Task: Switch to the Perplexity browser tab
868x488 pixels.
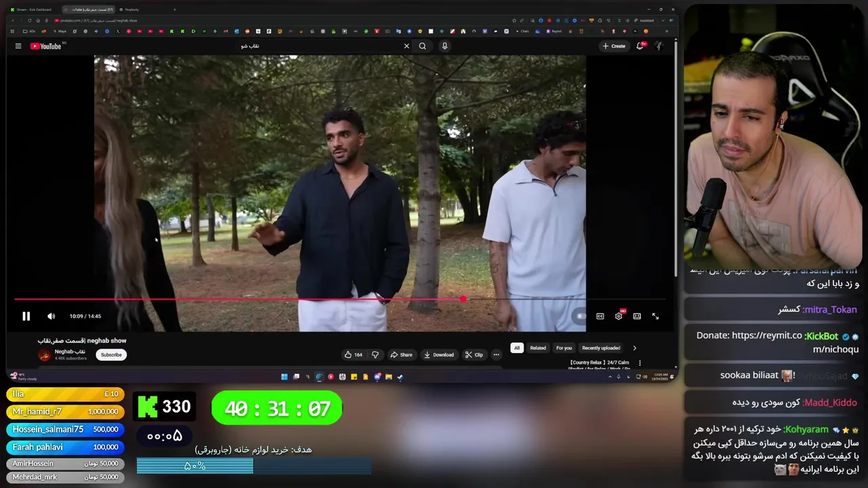Action: [x=132, y=9]
